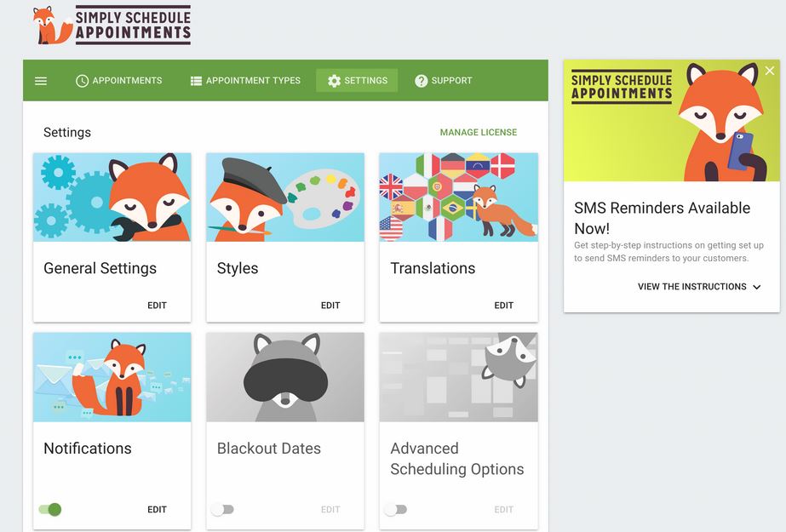Image resolution: width=786 pixels, height=532 pixels.
Task: Click View the Instructions text
Action: [691, 287]
